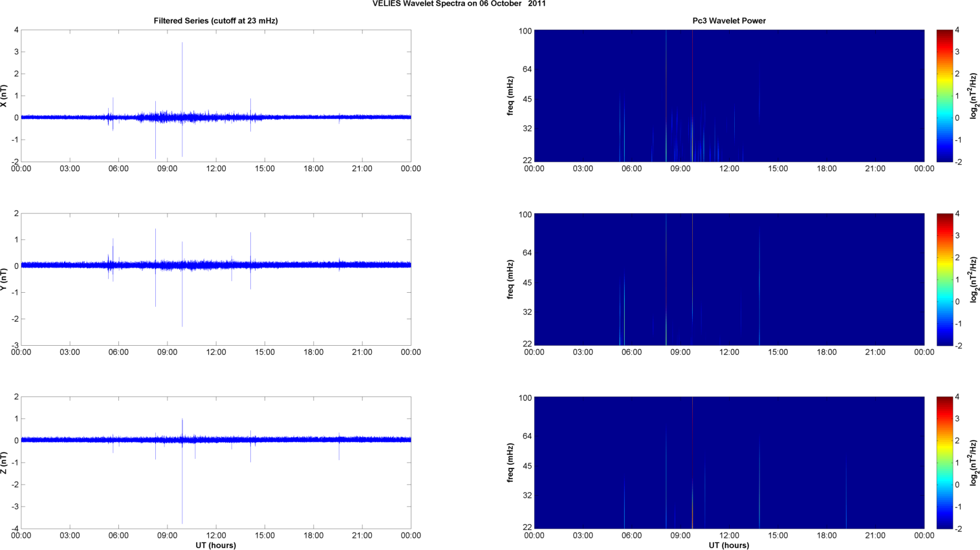Click 'freq (mHz)' label of the bottom wavelet plot
The height and width of the screenshot is (550, 980).
[511, 463]
